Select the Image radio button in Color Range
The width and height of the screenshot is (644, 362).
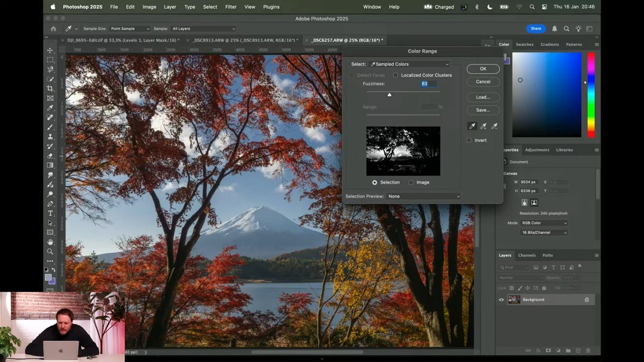(411, 182)
